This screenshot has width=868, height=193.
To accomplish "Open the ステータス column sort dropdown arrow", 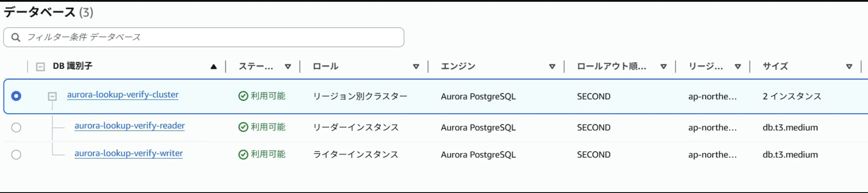I will pos(288,67).
